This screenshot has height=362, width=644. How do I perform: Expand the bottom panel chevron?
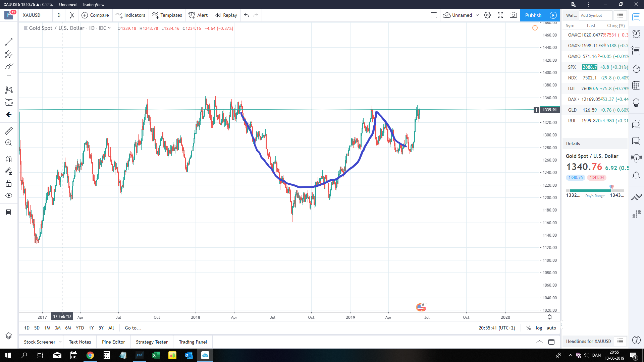539,342
